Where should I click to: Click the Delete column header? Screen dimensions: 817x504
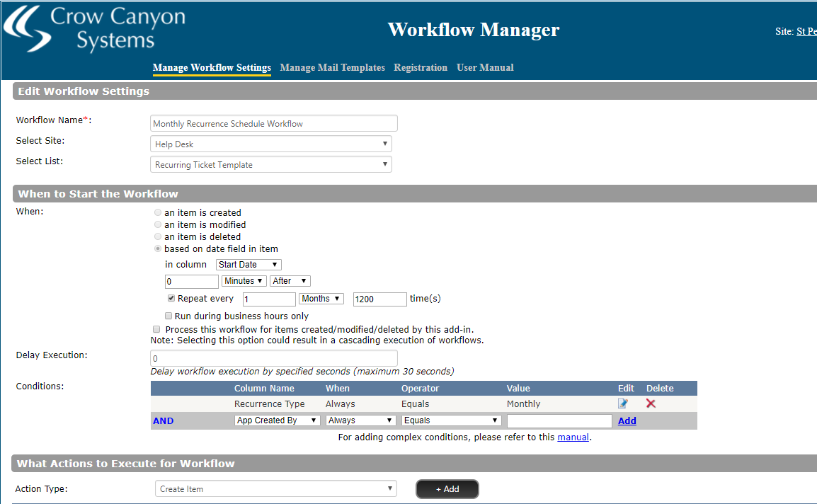tap(660, 389)
